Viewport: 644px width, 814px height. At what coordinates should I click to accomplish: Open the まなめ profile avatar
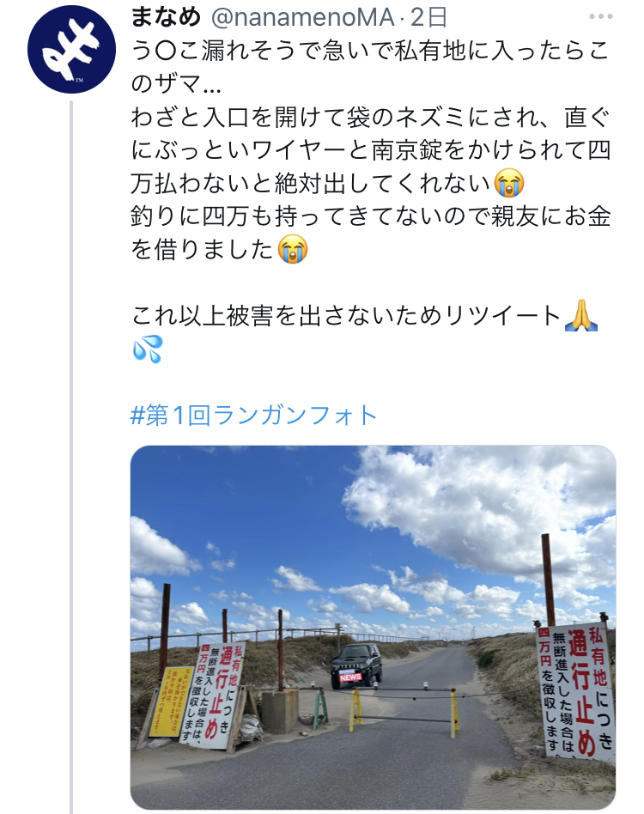tap(71, 49)
